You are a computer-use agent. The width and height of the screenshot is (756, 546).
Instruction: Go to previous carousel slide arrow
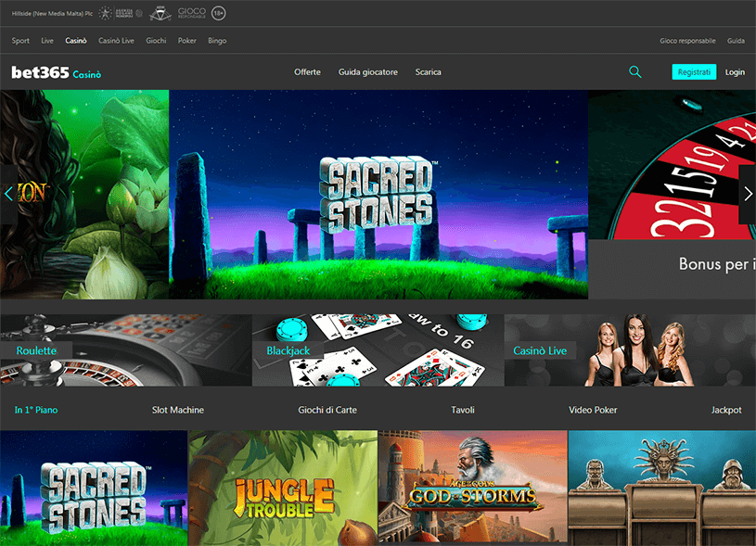click(8, 195)
